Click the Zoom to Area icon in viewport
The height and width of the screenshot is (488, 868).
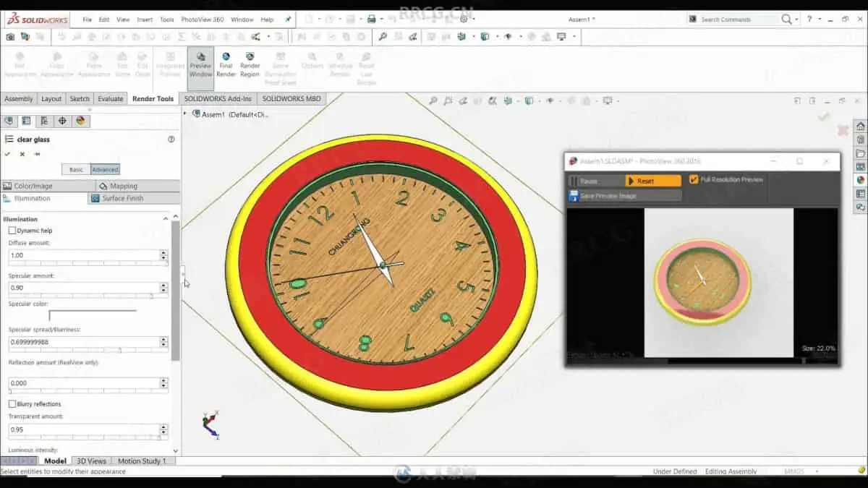(448, 100)
